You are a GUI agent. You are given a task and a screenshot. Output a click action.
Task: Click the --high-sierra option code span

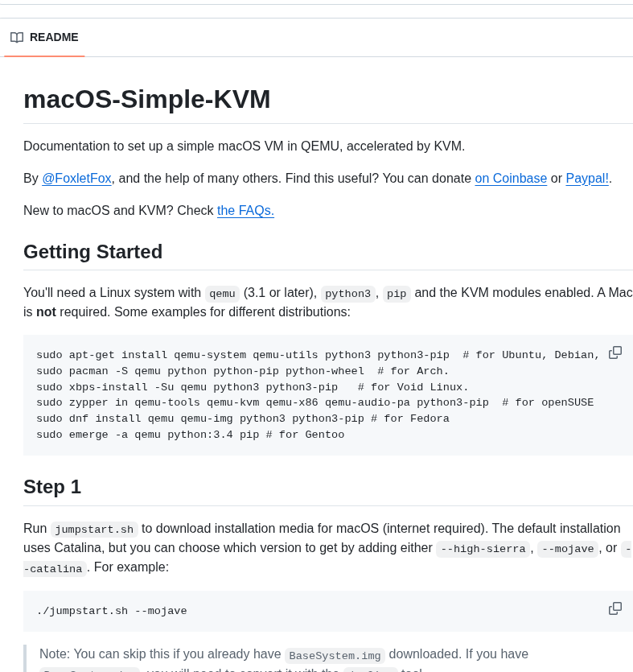tap(483, 548)
